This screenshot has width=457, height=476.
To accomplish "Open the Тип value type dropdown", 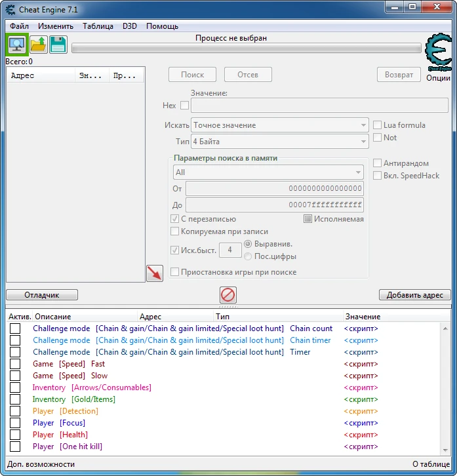I will click(x=280, y=142).
